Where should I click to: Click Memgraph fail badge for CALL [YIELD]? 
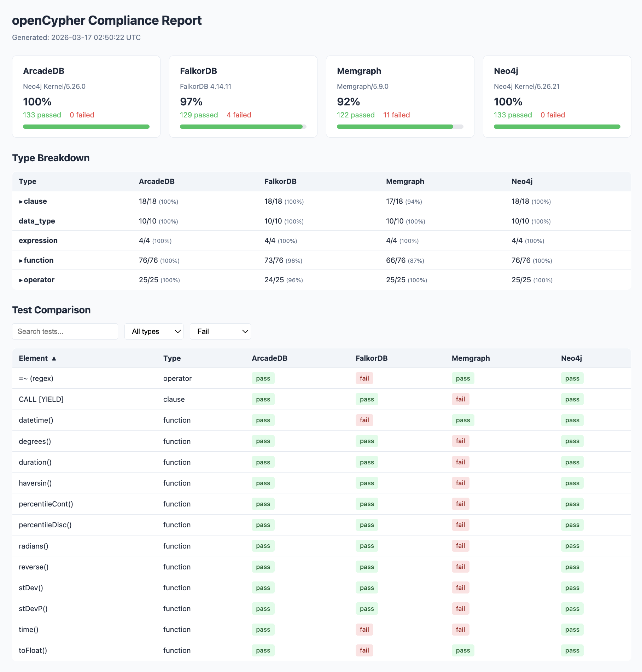coord(461,399)
